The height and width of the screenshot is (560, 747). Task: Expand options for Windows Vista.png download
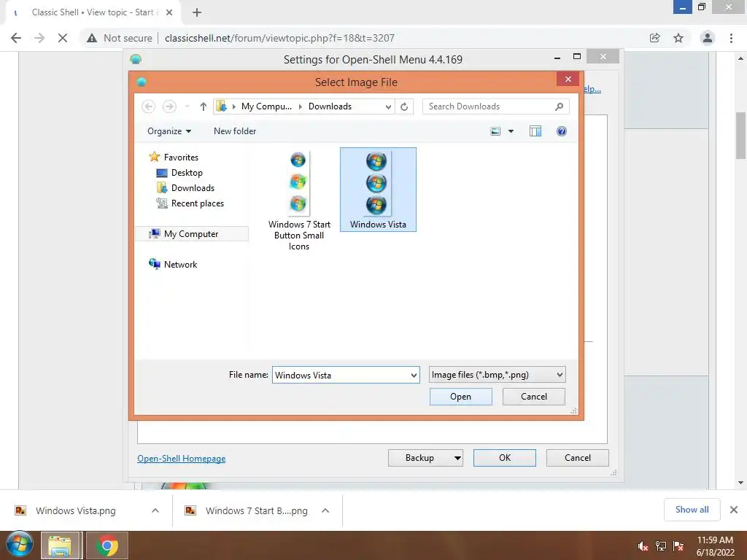155,510
